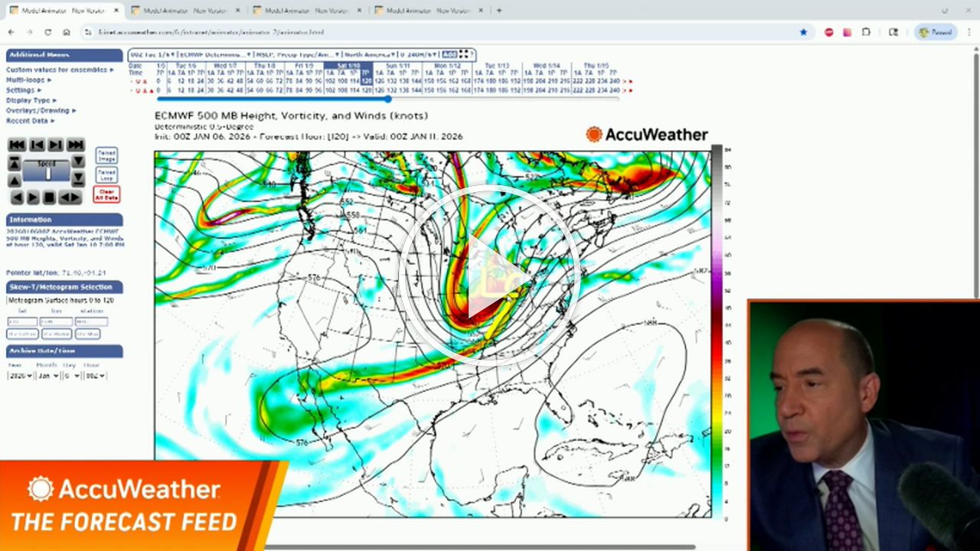Toggle the Faded Loop option
This screenshot has width=980, height=551.
pyautogui.click(x=106, y=174)
